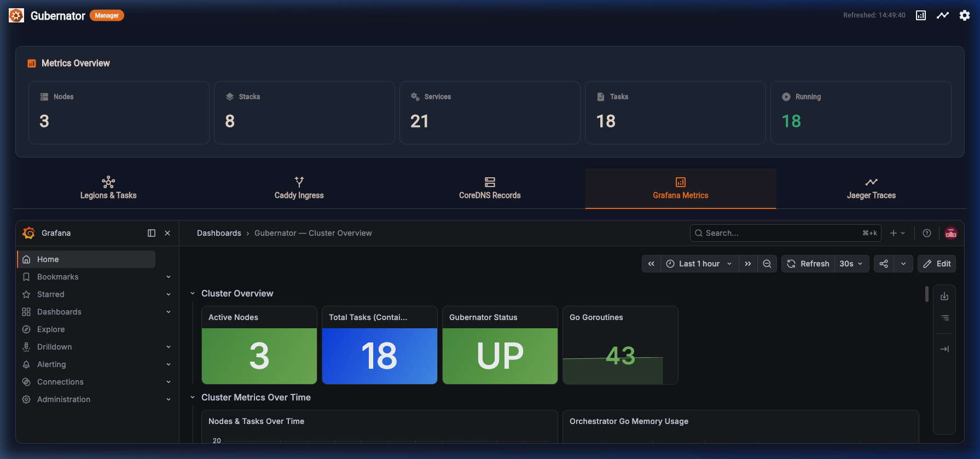Click the Active Nodes panel title
Screen dimensions: 980x459
pyautogui.click(x=233, y=317)
